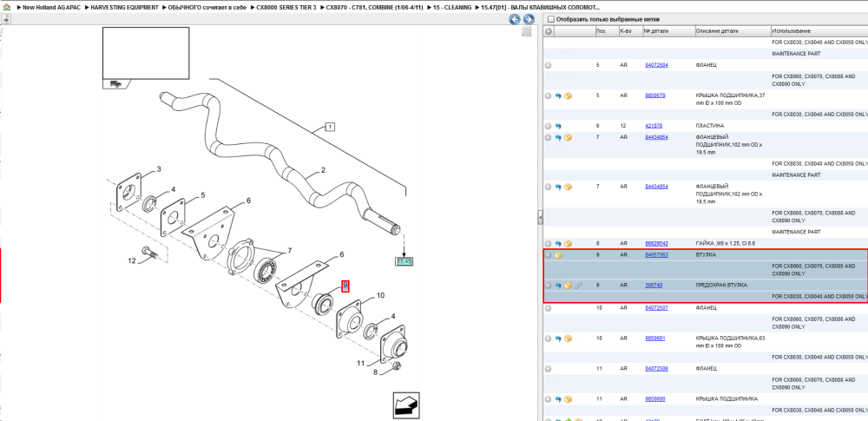Select callout 7 in the diagram
Viewport: 868px width, 421px height.
pos(290,252)
